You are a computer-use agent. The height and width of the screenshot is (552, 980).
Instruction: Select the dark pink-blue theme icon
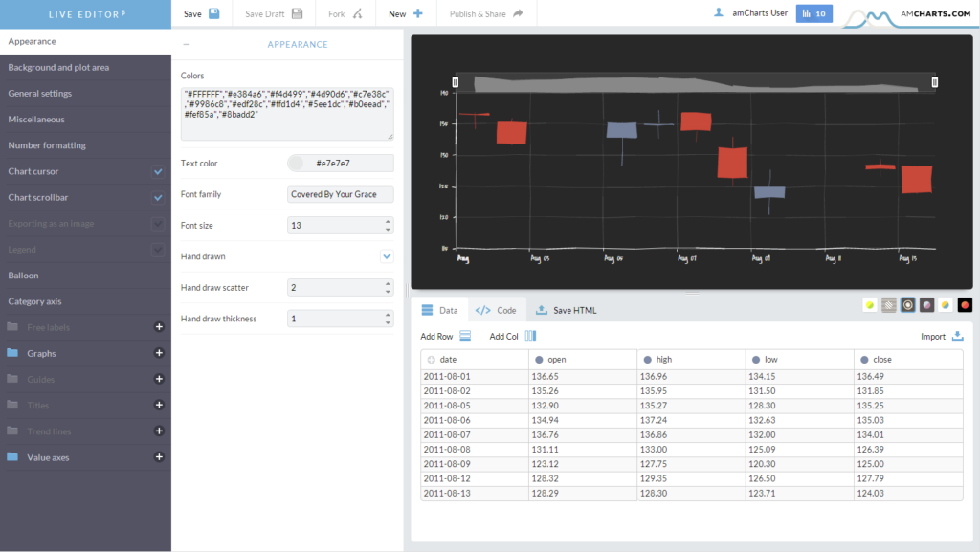(x=926, y=305)
